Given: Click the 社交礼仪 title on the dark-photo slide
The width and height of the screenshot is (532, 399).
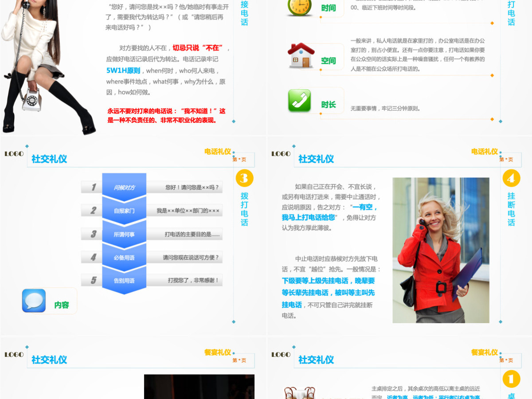Looking at the screenshot, I should click(49, 360).
